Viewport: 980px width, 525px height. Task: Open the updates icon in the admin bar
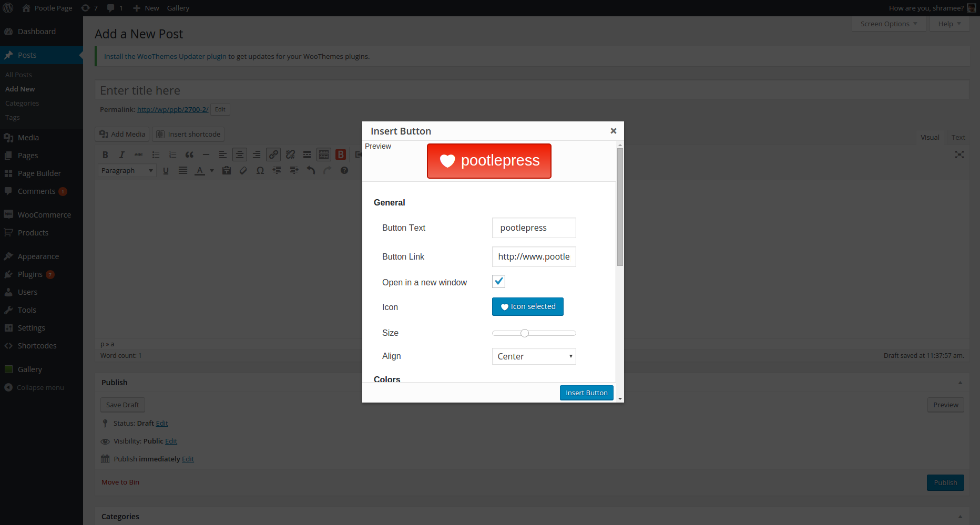point(89,8)
